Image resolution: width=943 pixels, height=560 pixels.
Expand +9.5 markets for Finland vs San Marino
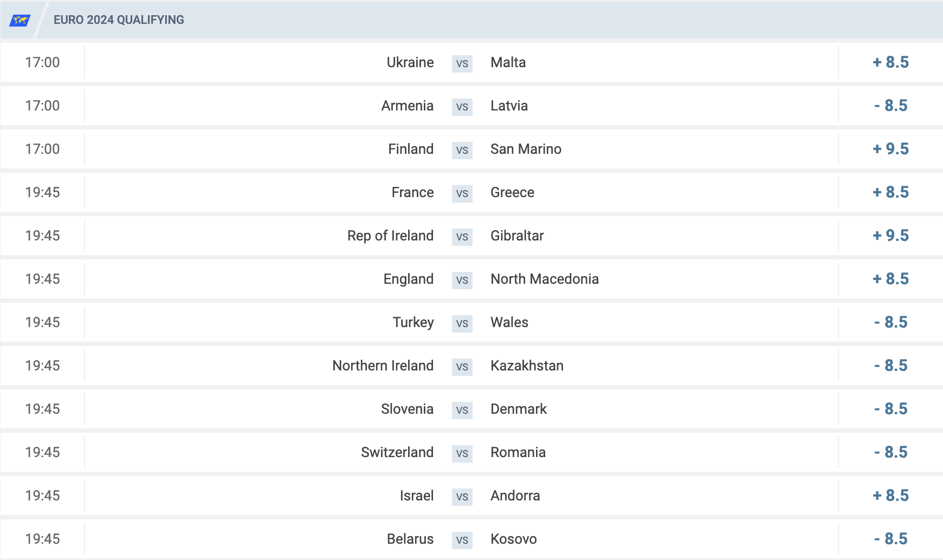coord(890,149)
